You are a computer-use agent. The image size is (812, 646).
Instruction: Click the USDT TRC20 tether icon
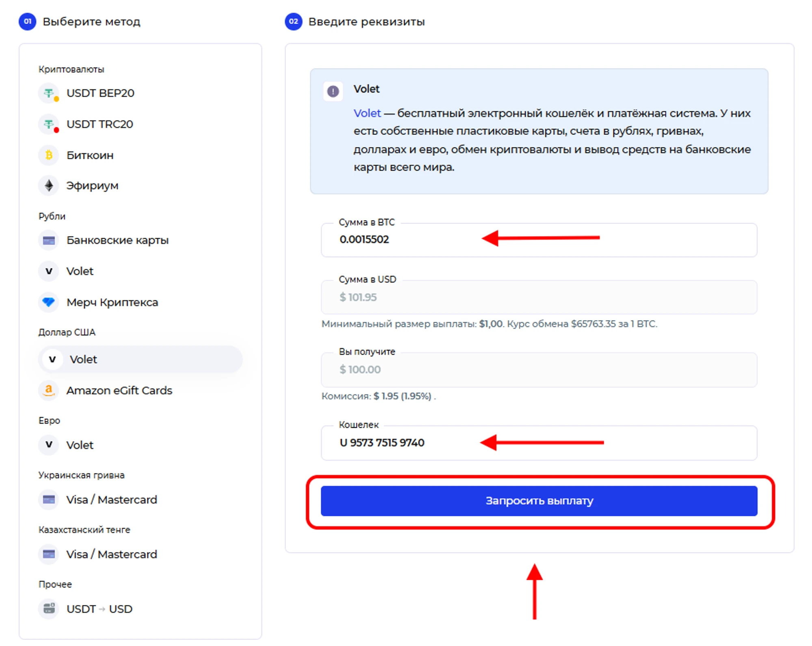pyautogui.click(x=49, y=124)
